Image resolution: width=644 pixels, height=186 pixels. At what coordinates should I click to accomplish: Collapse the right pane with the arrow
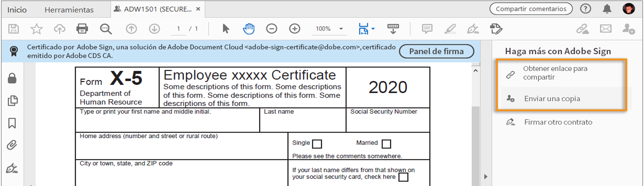(486, 176)
